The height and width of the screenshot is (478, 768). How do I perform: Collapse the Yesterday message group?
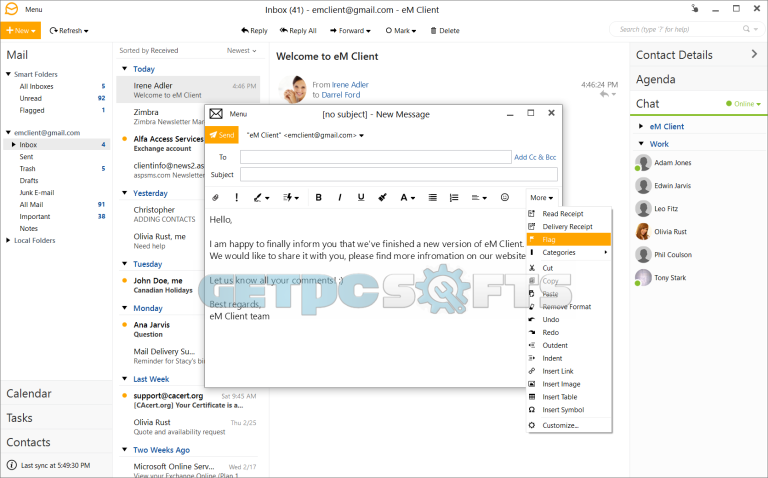[124, 193]
